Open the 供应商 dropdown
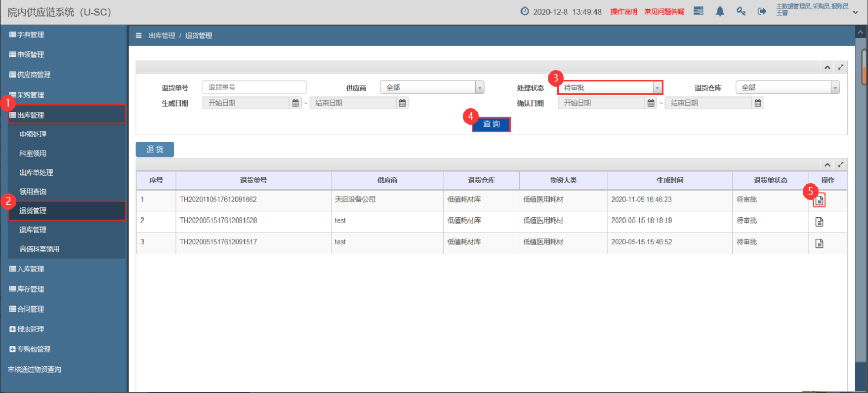Viewport: 868px width, 393px height. point(432,87)
